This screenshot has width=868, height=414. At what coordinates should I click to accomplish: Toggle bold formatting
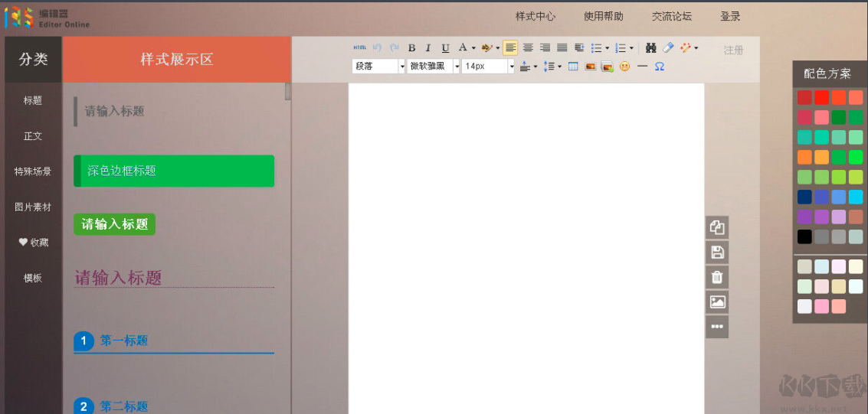point(412,48)
